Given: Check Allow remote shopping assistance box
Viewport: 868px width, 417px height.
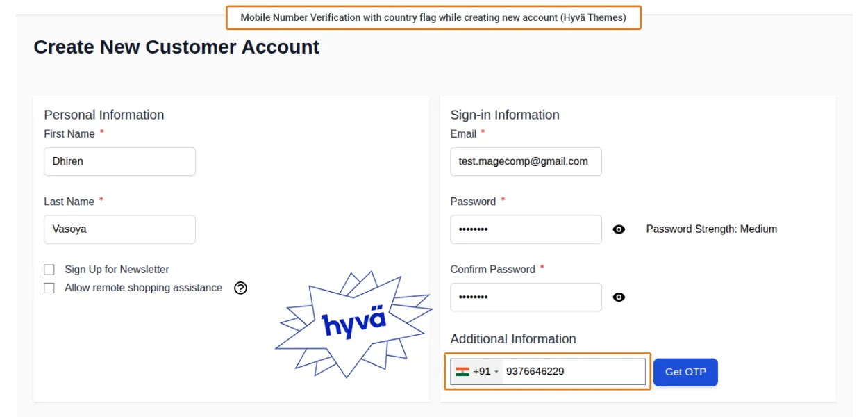Looking at the screenshot, I should click(49, 288).
